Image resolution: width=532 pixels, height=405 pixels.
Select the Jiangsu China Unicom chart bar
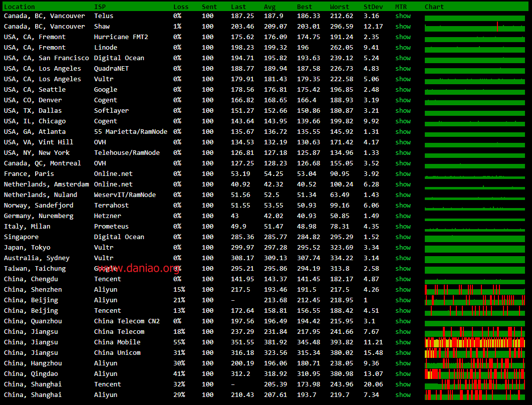475,353
